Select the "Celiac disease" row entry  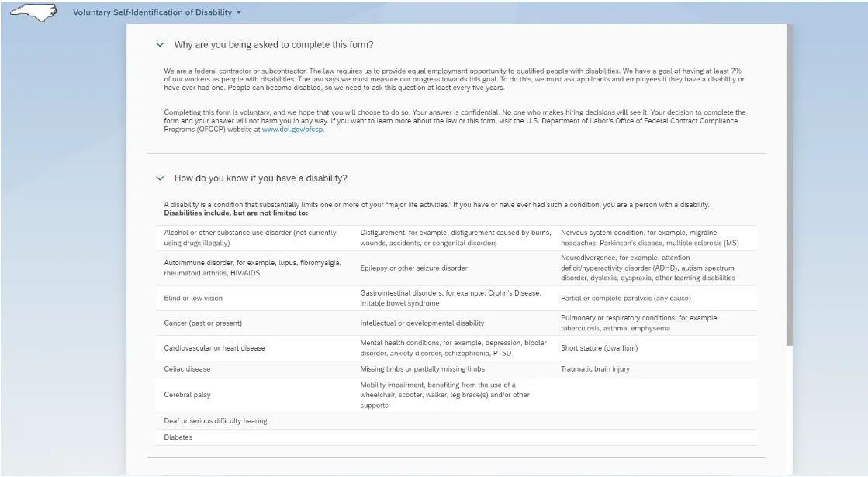187,369
